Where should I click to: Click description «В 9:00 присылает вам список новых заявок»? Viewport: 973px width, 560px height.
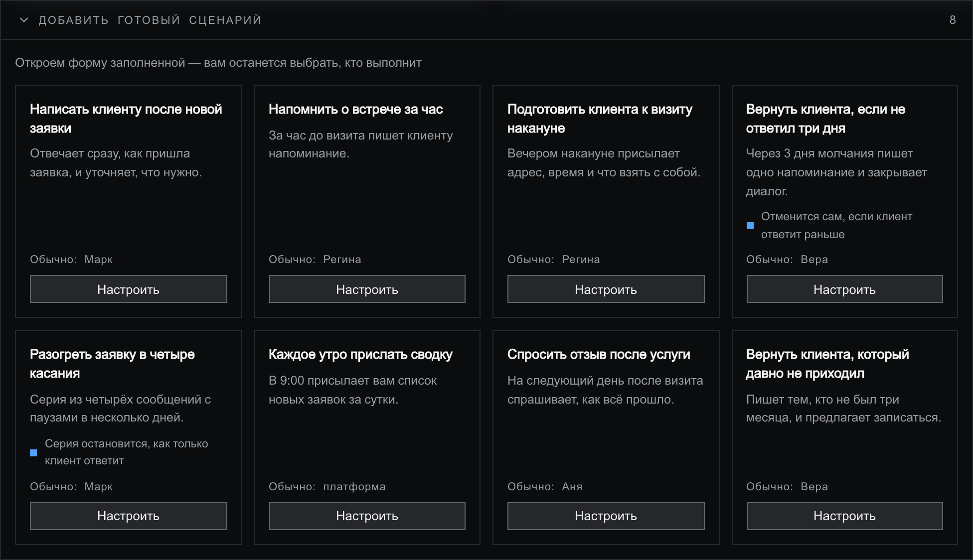[x=352, y=390]
